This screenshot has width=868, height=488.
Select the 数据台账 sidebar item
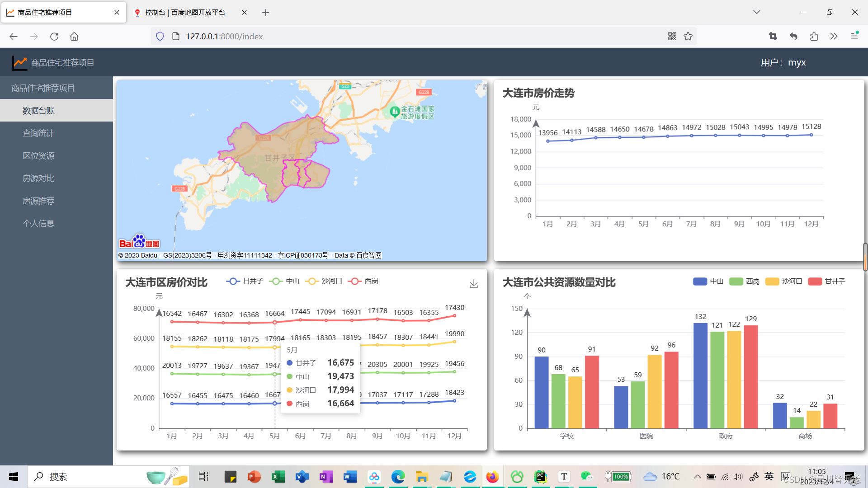coord(57,110)
